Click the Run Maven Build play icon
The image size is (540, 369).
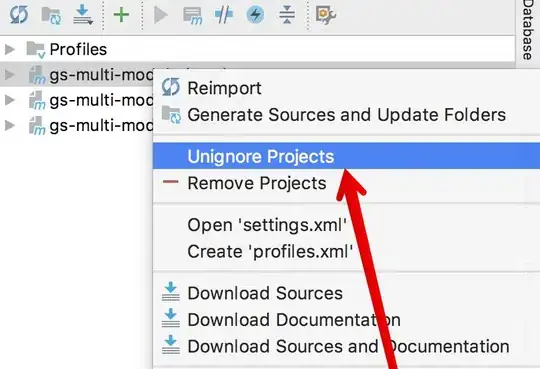tap(160, 15)
